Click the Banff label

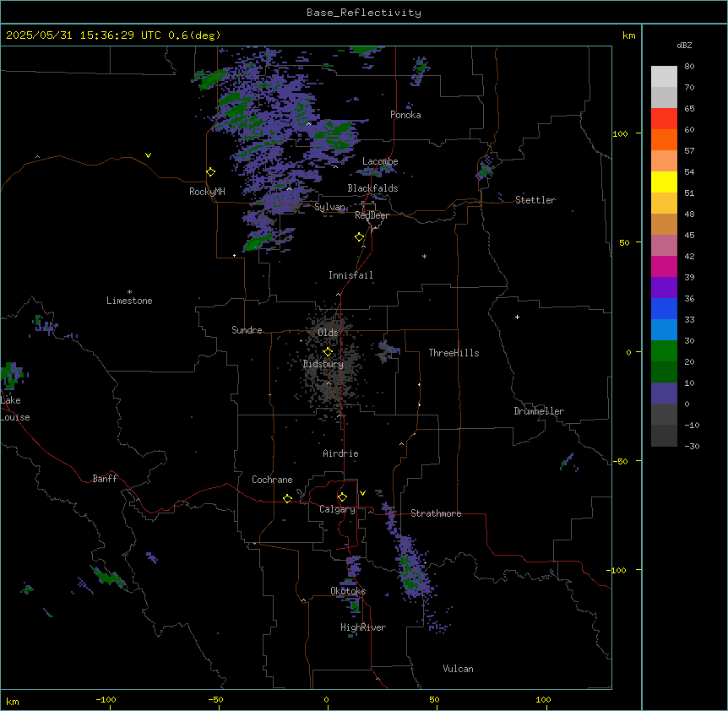click(105, 479)
